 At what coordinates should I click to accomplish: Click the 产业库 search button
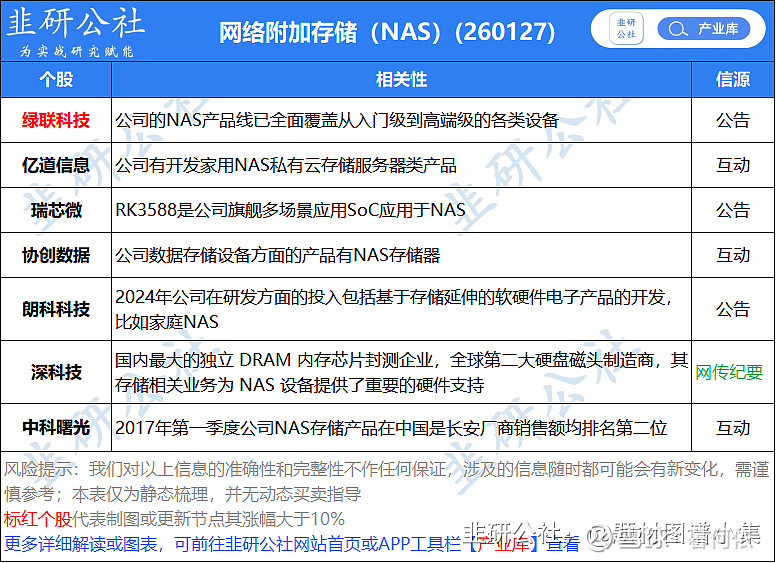pyautogui.click(x=703, y=29)
